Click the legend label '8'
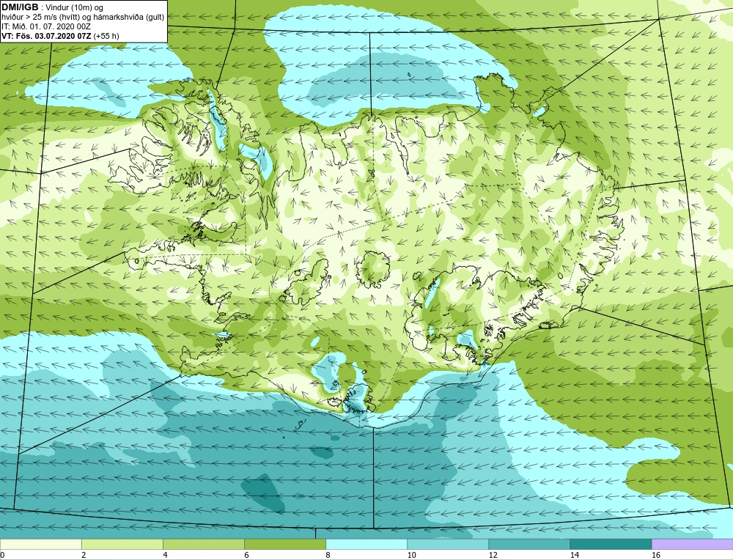733x560 pixels. click(x=328, y=555)
